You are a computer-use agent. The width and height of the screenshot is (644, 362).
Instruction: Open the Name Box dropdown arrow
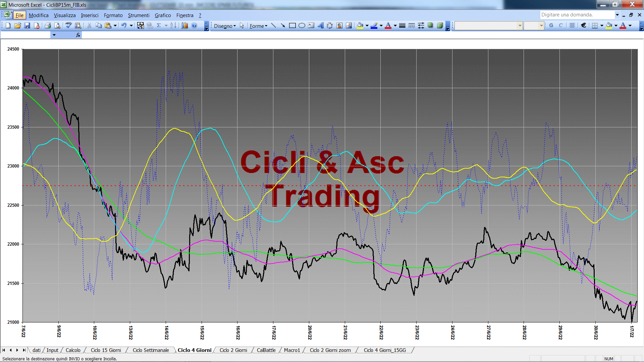(x=54, y=35)
